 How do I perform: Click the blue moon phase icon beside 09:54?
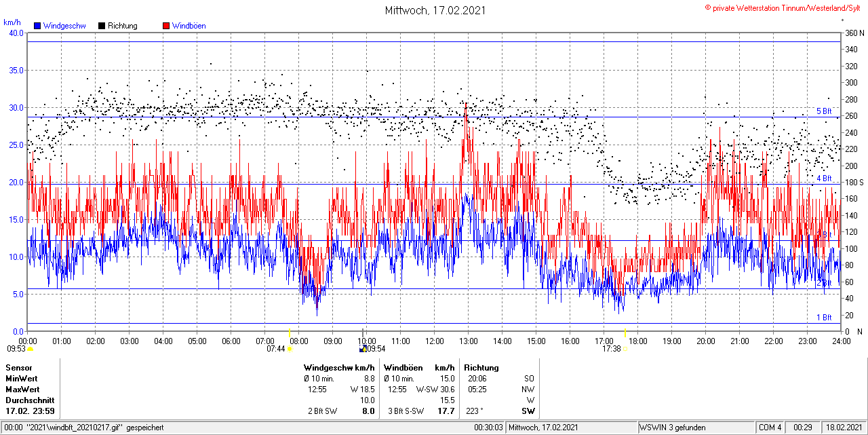[363, 349]
